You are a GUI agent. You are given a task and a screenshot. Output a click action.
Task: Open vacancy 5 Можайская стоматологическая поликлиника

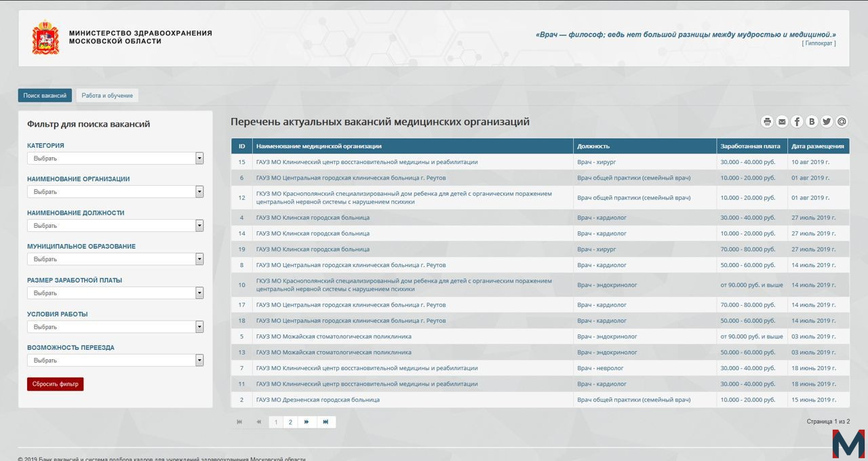(x=334, y=336)
